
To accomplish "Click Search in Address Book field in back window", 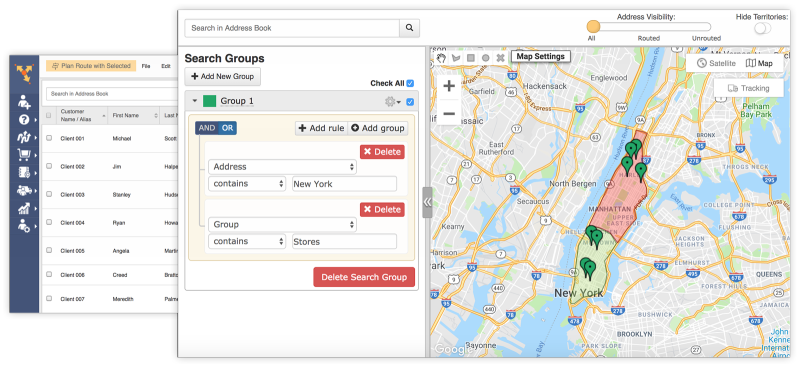I will coord(112,94).
